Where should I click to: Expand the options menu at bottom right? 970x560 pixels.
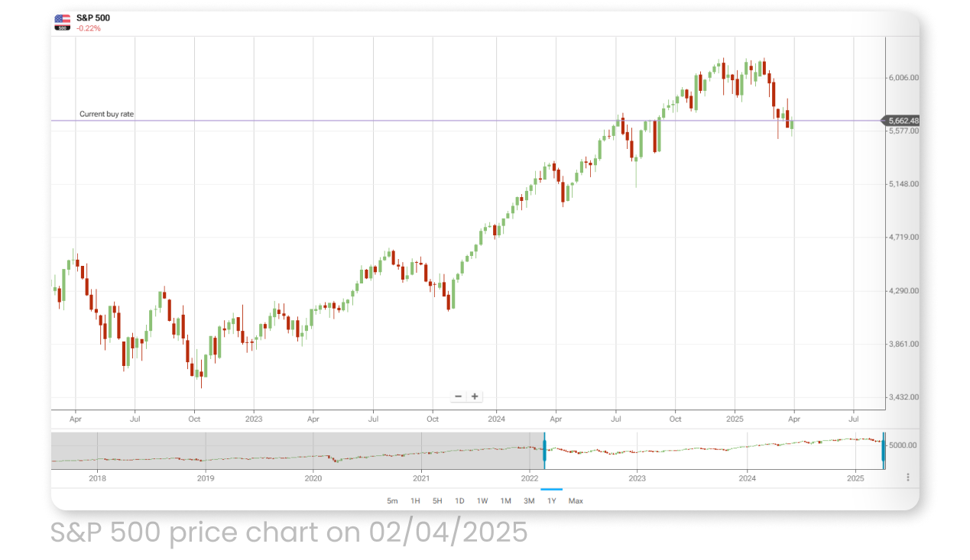click(x=909, y=476)
